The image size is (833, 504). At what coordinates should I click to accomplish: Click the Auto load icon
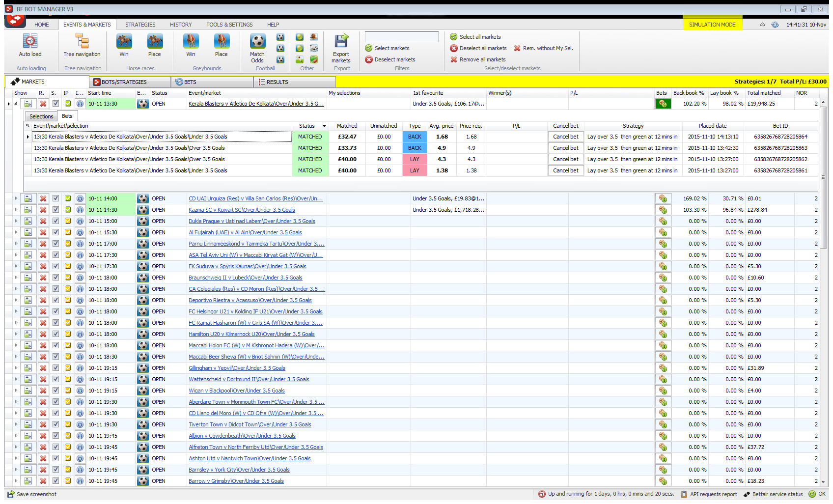point(30,41)
